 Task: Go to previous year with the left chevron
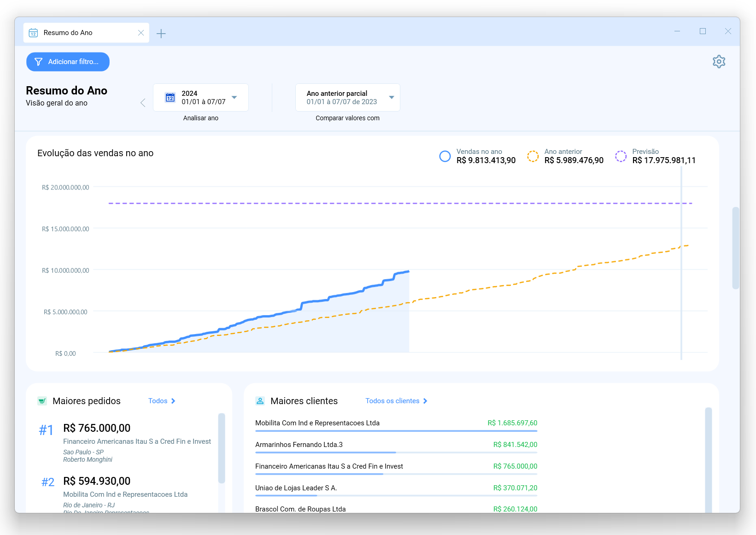(x=143, y=103)
